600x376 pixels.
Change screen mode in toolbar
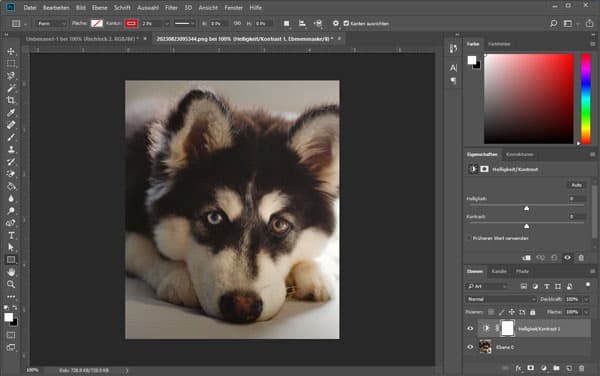click(x=11, y=347)
